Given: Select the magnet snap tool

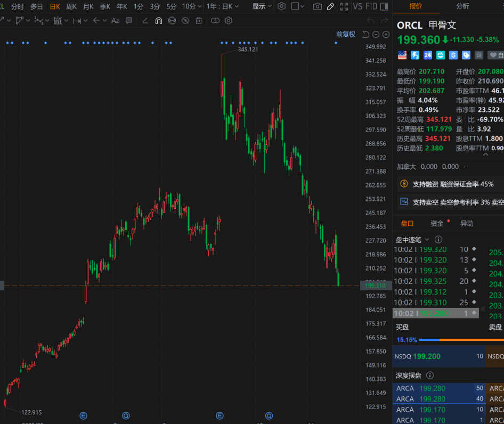Looking at the screenshot, I should click(158, 21).
